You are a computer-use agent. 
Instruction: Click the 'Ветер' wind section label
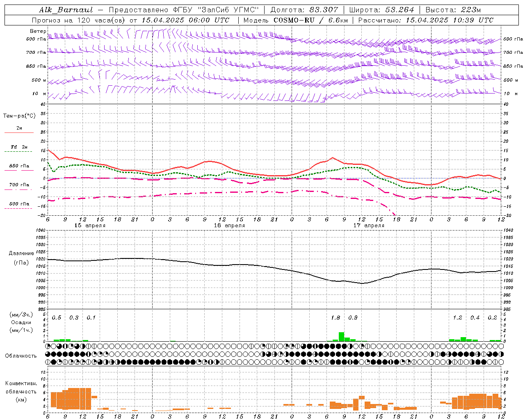tap(38, 31)
